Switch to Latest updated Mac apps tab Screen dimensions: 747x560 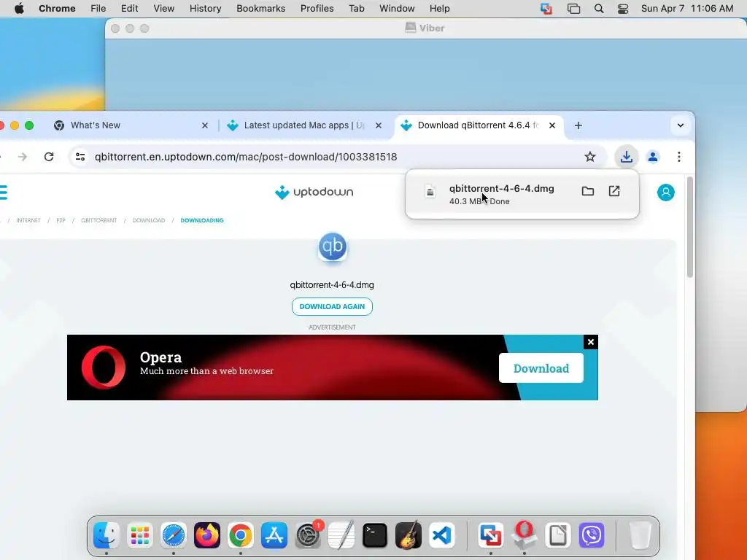pyautogui.click(x=305, y=125)
